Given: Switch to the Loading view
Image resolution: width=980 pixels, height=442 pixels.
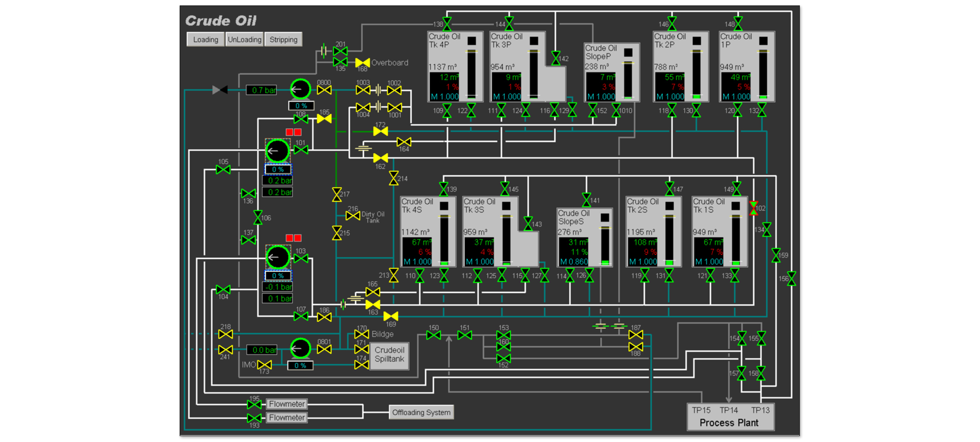Looking at the screenshot, I should [x=206, y=39].
